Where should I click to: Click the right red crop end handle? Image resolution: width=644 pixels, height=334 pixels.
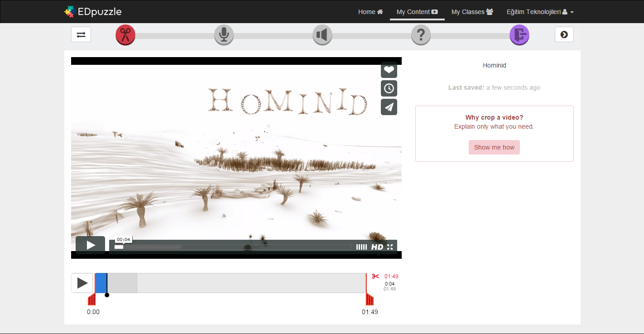click(370, 299)
